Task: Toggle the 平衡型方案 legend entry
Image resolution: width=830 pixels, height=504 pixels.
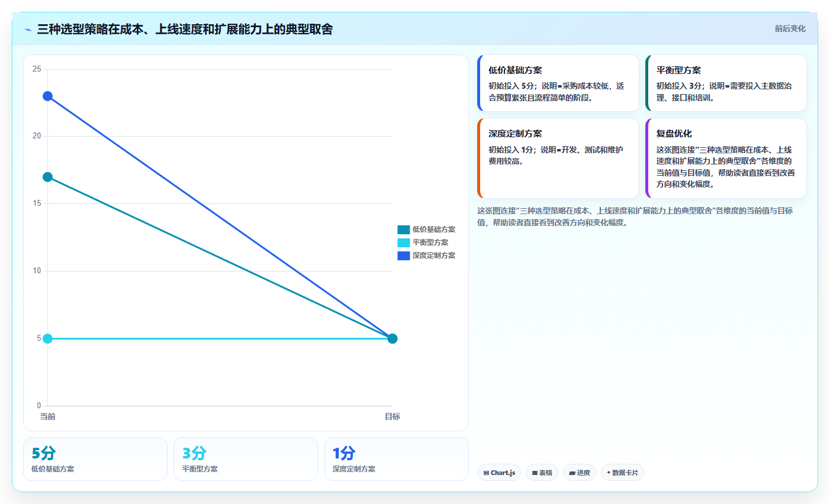Action: pyautogui.click(x=423, y=243)
